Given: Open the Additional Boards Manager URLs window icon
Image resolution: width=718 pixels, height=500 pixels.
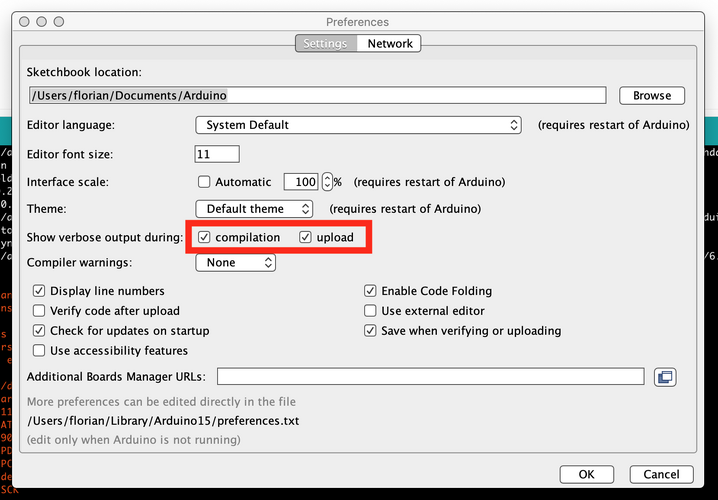Looking at the screenshot, I should pos(665,377).
